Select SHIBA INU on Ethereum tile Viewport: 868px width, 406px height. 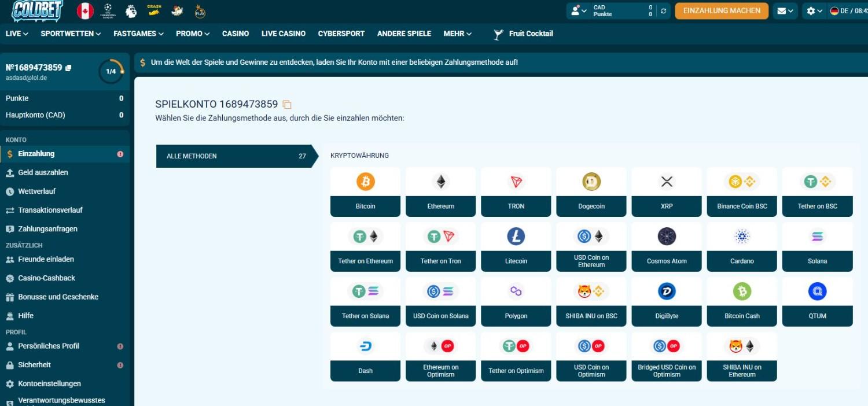click(x=742, y=357)
